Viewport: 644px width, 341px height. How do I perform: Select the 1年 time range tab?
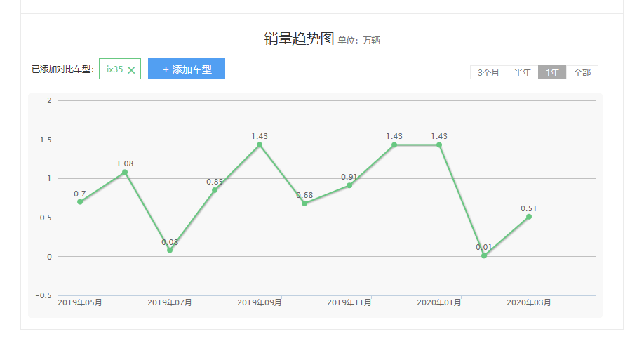pyautogui.click(x=552, y=73)
